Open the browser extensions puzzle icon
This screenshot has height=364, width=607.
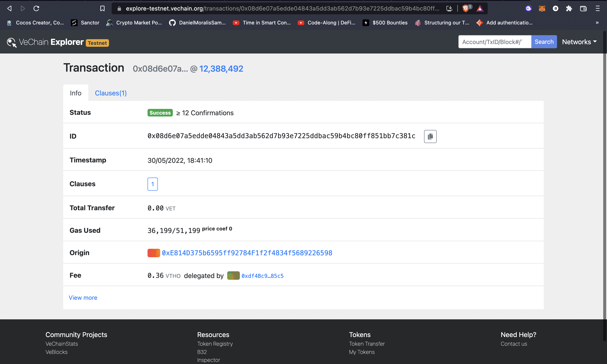coord(569,9)
